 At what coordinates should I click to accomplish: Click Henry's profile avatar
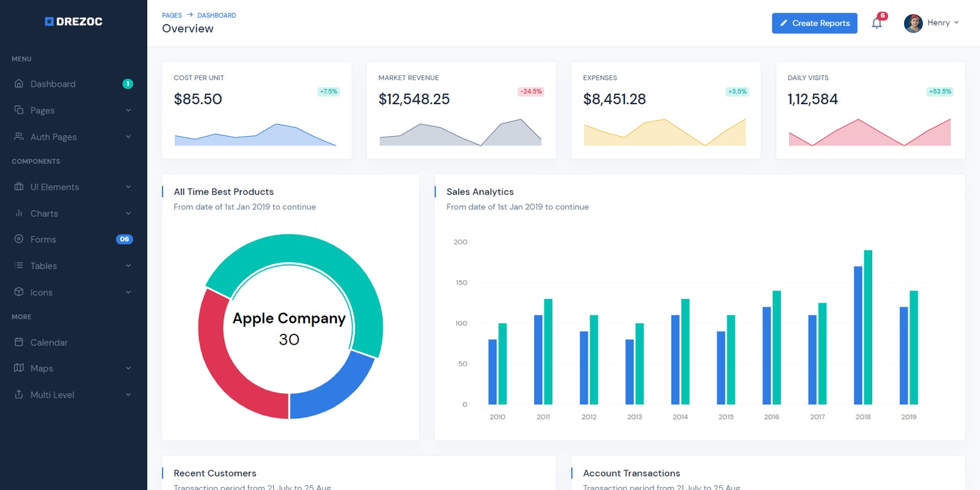pos(913,23)
